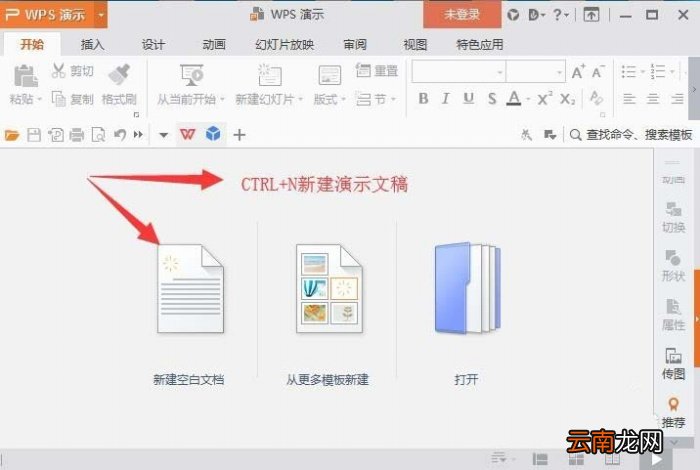Click the skin/appearance icon in title bar

[513, 15]
